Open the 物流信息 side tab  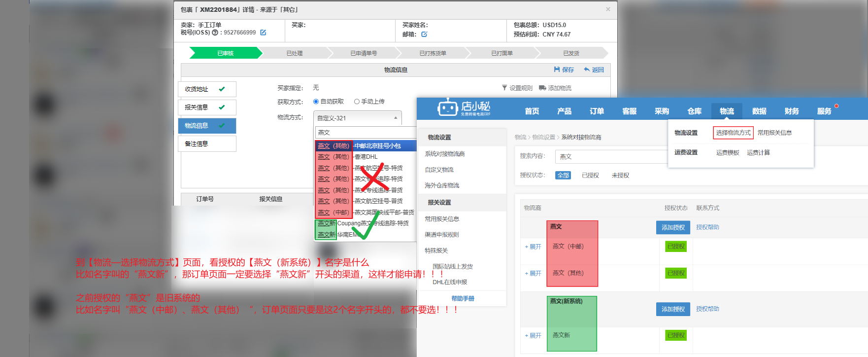point(207,126)
